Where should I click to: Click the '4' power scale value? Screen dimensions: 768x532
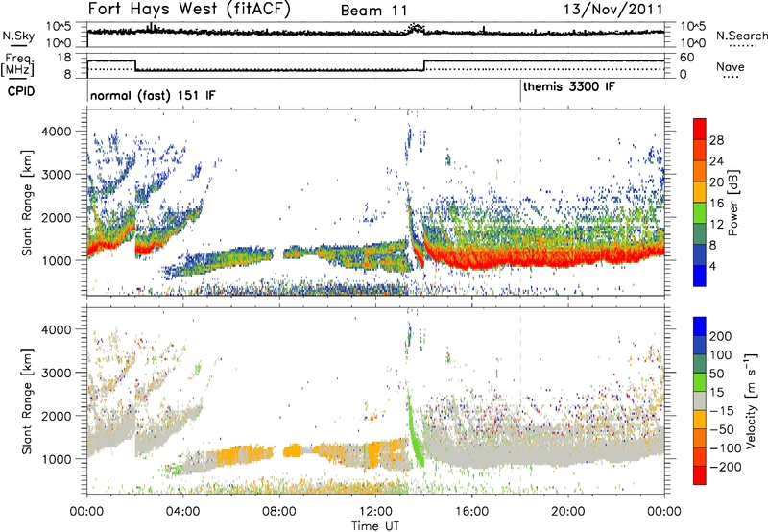click(713, 266)
